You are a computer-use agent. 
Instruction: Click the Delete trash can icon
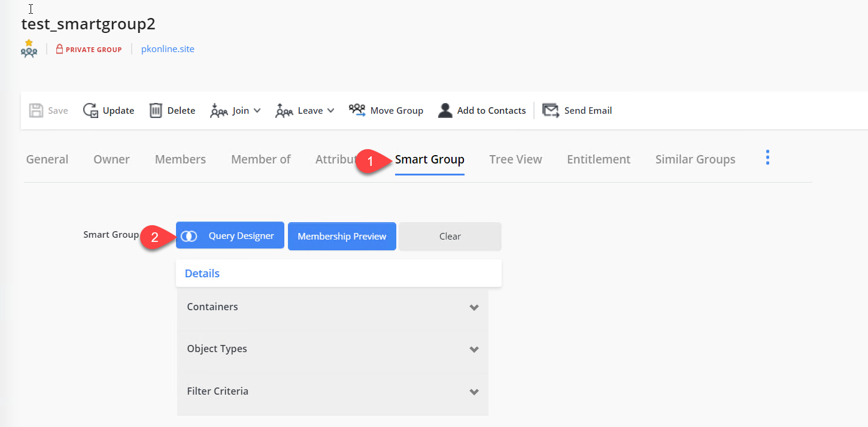coord(156,110)
